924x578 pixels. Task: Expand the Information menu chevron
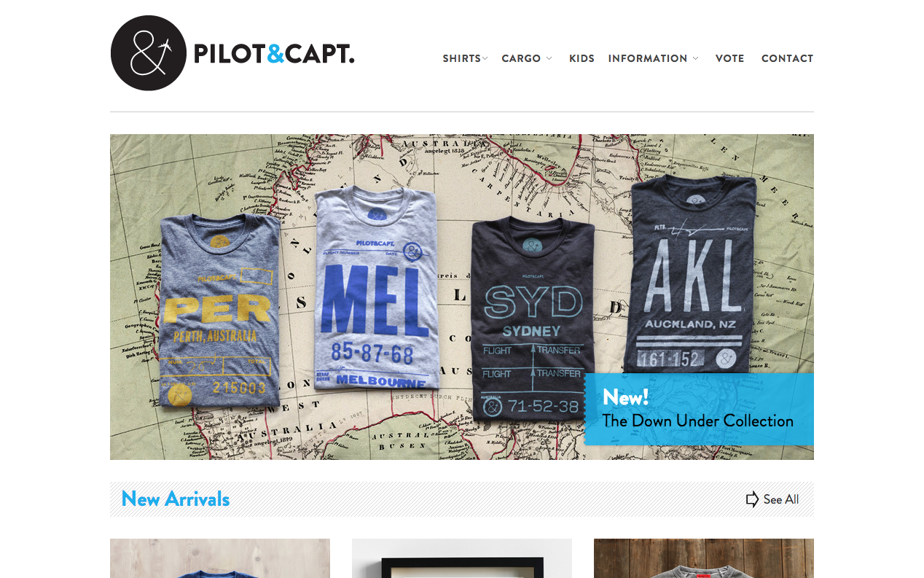pyautogui.click(x=696, y=58)
